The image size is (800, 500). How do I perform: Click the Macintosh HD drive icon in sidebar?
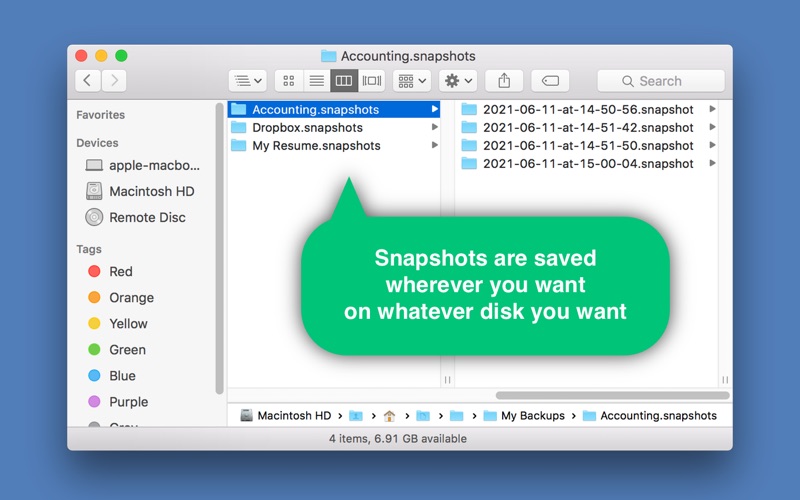coord(94,191)
